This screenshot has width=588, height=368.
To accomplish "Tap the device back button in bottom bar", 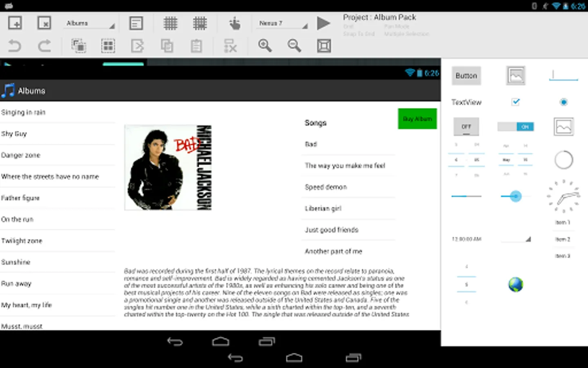I will 235,358.
